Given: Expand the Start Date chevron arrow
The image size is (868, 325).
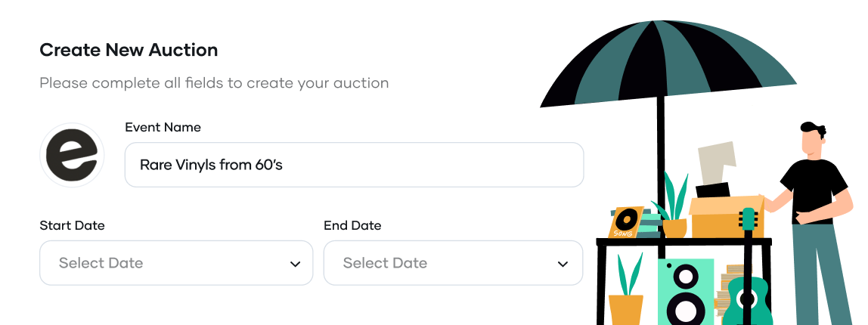Looking at the screenshot, I should click(295, 264).
